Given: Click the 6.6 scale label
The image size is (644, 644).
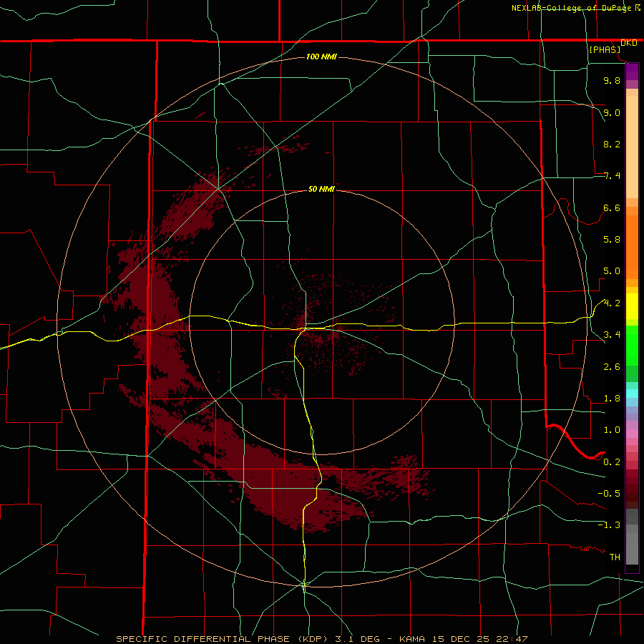Looking at the screenshot, I should (612, 208).
